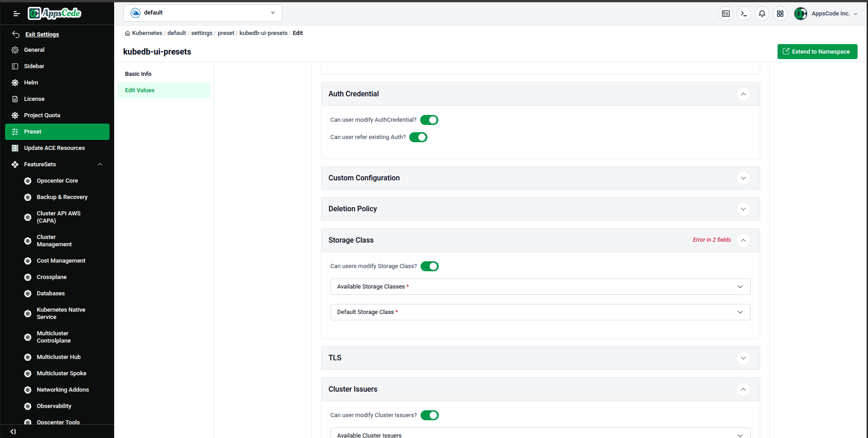Select the Preset item in the sidebar
This screenshot has height=438, width=868.
32,131
